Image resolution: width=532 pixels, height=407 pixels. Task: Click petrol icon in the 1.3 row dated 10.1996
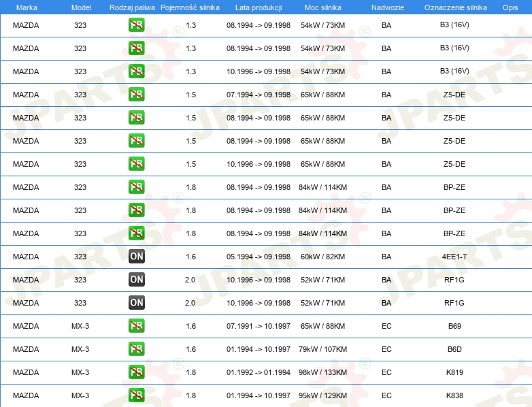(136, 71)
